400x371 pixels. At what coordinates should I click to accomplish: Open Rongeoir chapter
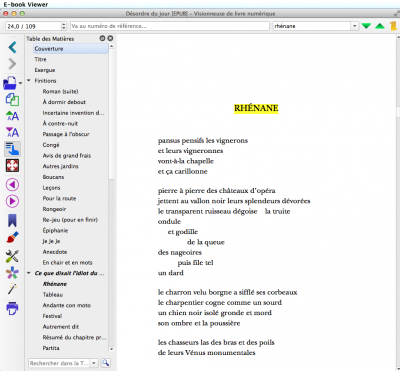click(54, 209)
